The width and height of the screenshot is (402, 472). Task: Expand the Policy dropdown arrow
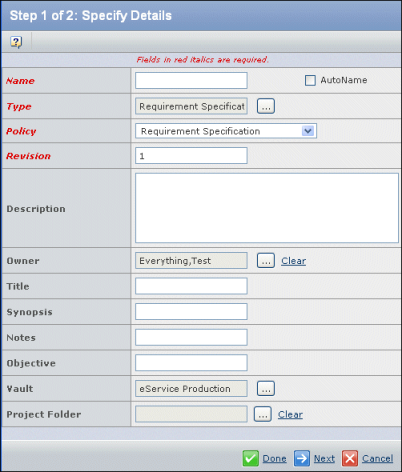(308, 131)
